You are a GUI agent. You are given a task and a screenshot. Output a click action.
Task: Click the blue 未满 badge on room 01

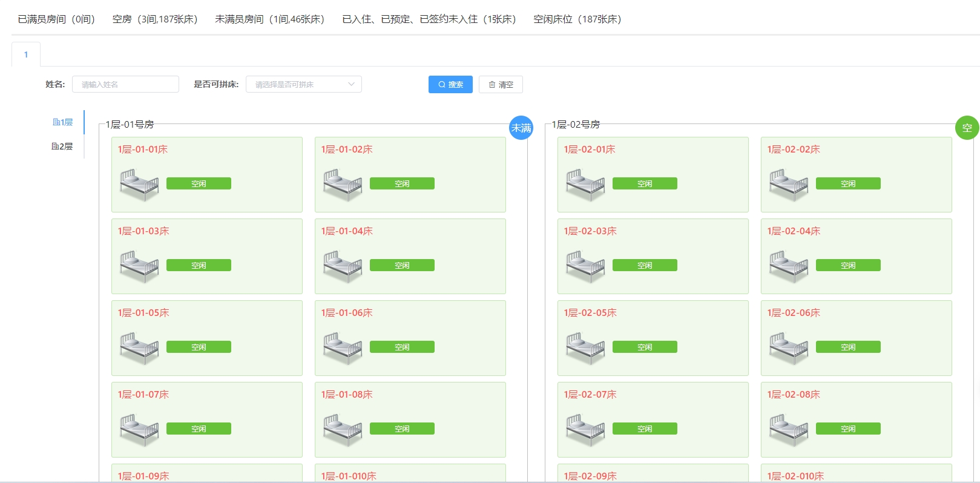(521, 128)
